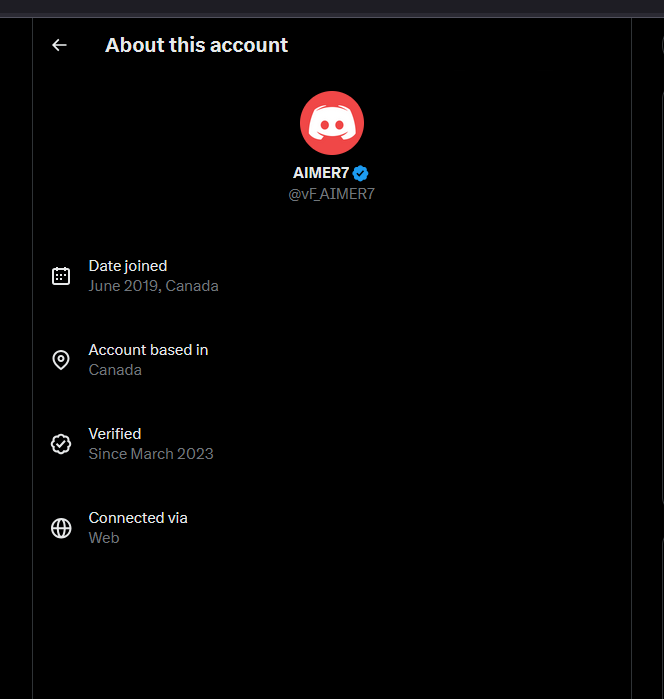Click the blue verified badge beside AIMER7
Image resolution: width=664 pixels, height=699 pixels.
[360, 173]
